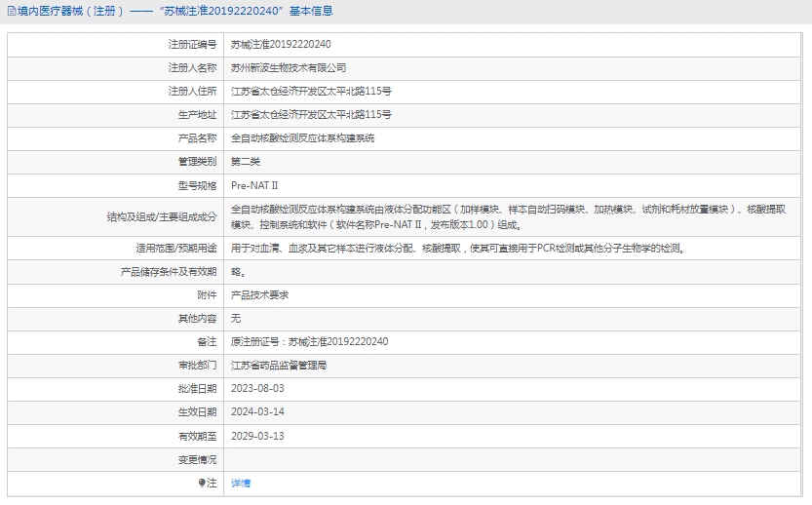Screen dimensions: 812x505
Task: Click the expiry date 2029-03-13
Action: (257, 436)
